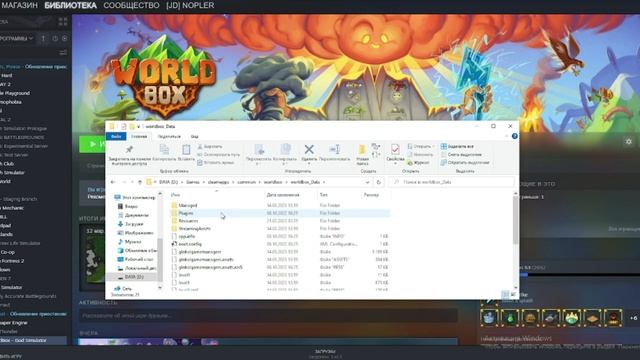Select Загрузки in the navigation pane
The image size is (640, 360).
134,224
